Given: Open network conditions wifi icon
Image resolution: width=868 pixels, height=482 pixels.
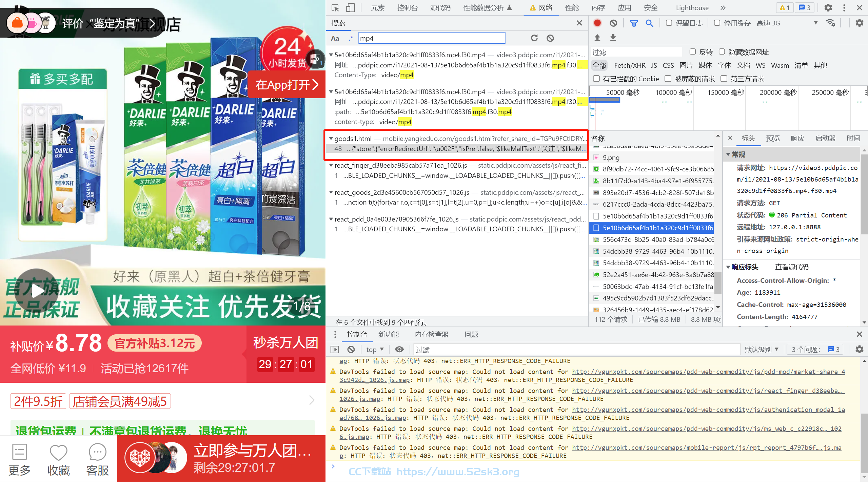Looking at the screenshot, I should [830, 23].
